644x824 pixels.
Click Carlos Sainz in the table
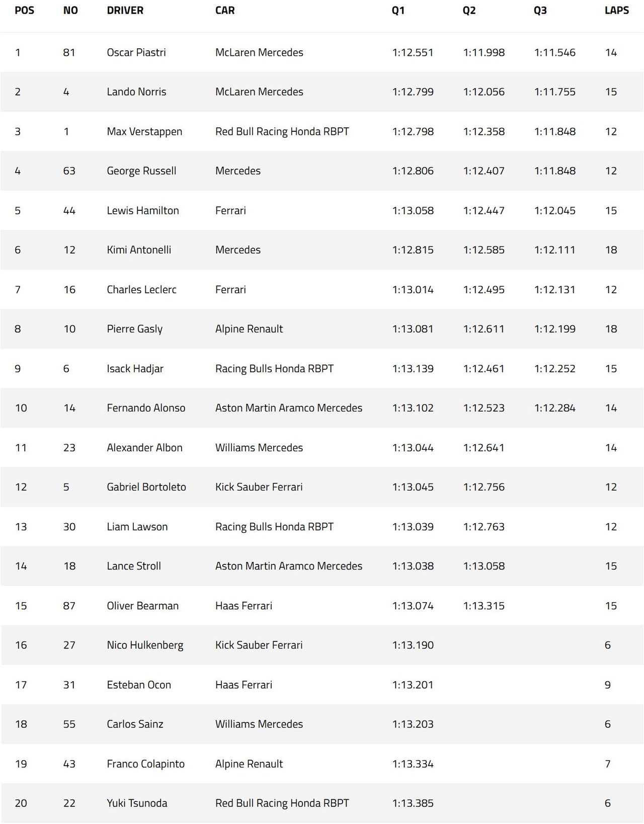pos(135,724)
